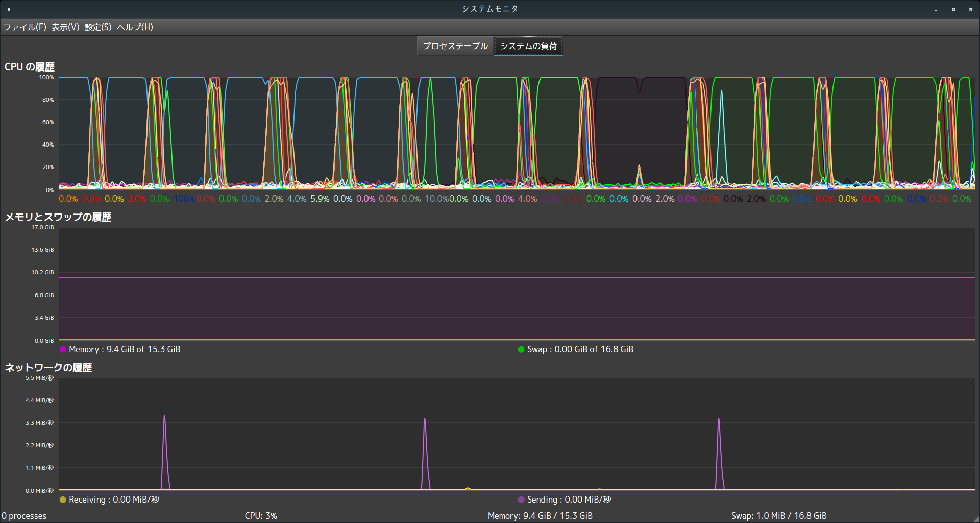Switch to the プロセステーブル tab
The image size is (980, 523).
click(x=455, y=46)
